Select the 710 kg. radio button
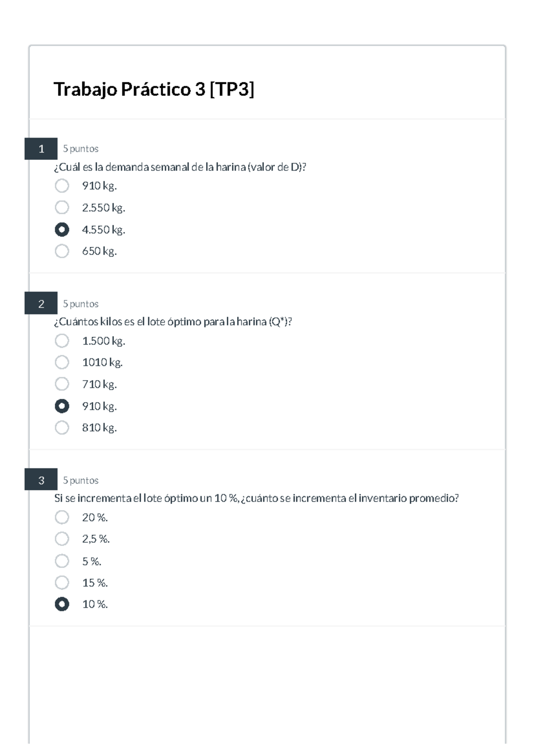 pos(62,384)
